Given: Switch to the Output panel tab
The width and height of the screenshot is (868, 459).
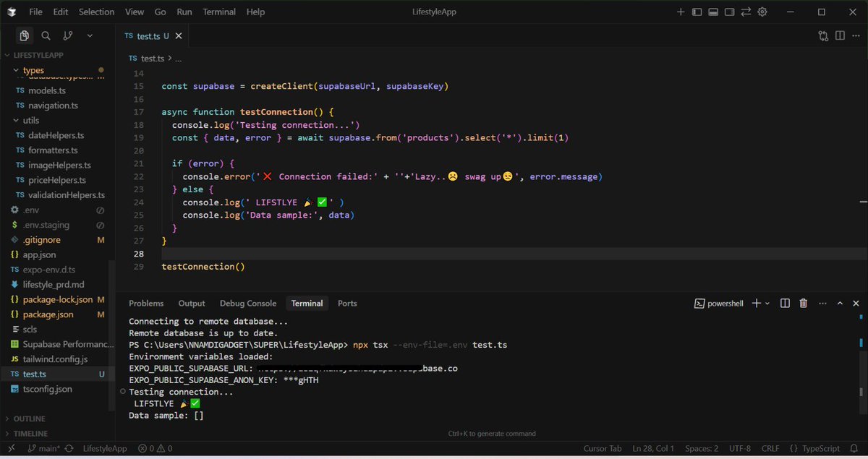Looking at the screenshot, I should (192, 304).
